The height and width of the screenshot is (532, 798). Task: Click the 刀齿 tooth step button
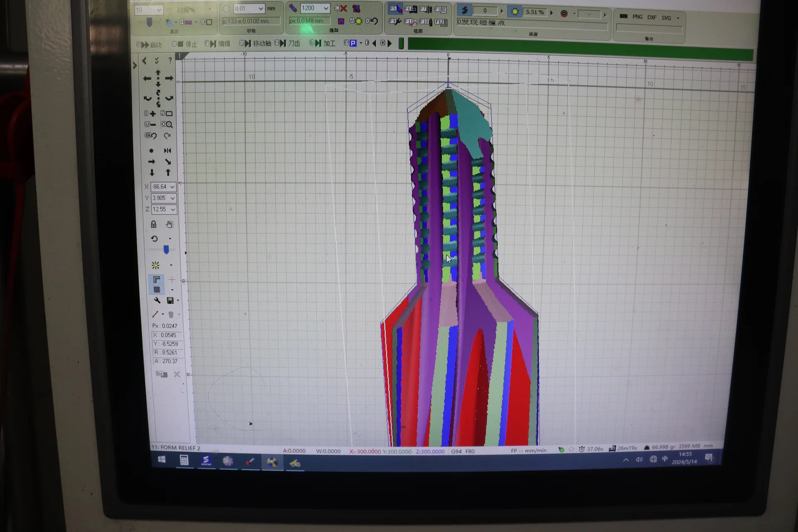point(287,43)
